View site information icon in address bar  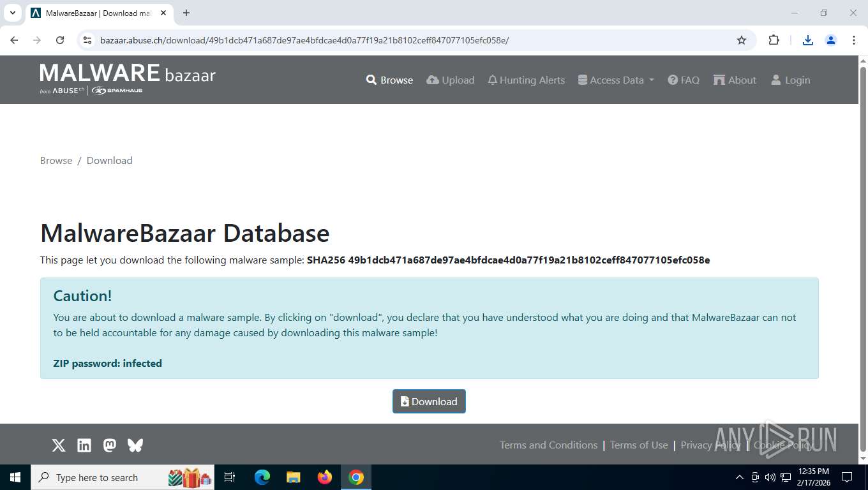pyautogui.click(x=88, y=40)
